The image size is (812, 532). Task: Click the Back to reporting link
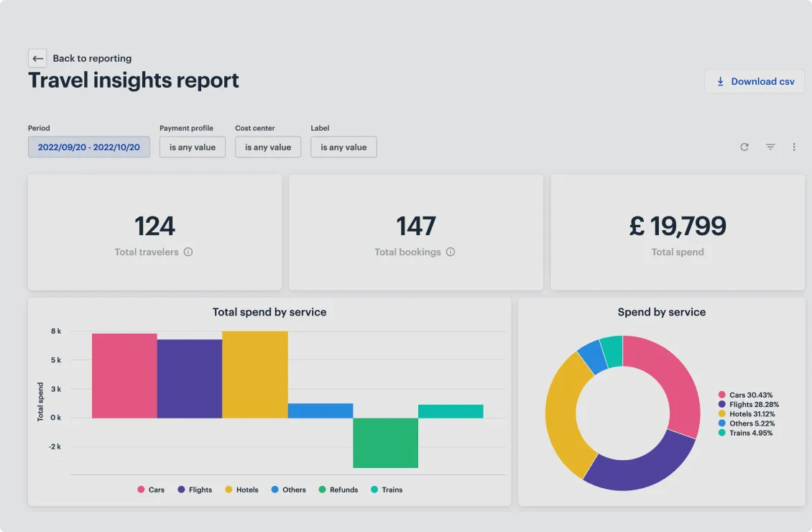coord(92,58)
